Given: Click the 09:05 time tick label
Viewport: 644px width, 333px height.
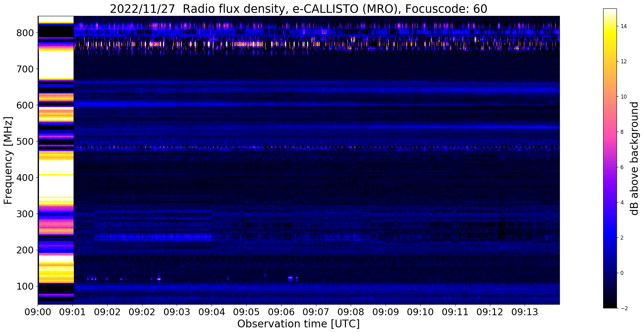Looking at the screenshot, I should coord(247,312).
